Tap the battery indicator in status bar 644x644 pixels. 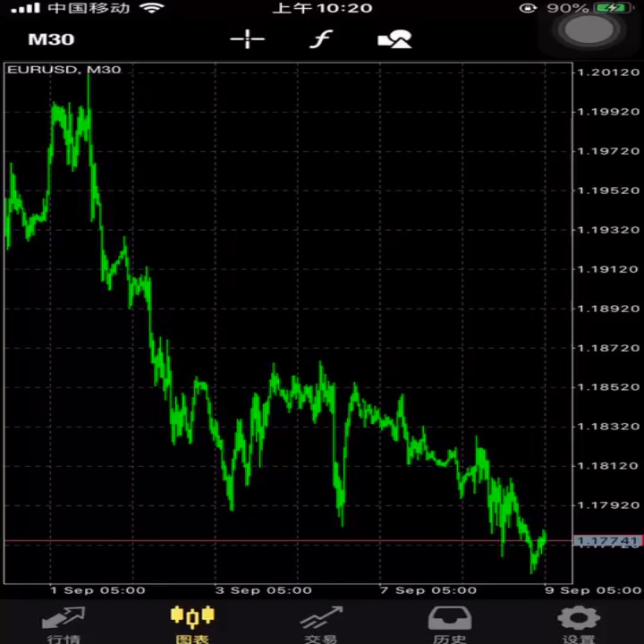coord(614,8)
